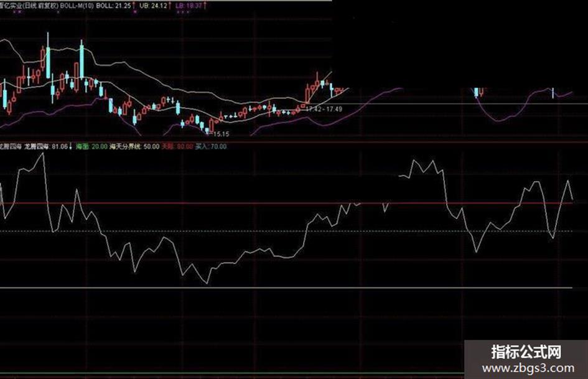Screen dimensions: 588x379
Task: Select the tall cyan candlestick at peak
Action: [48, 55]
